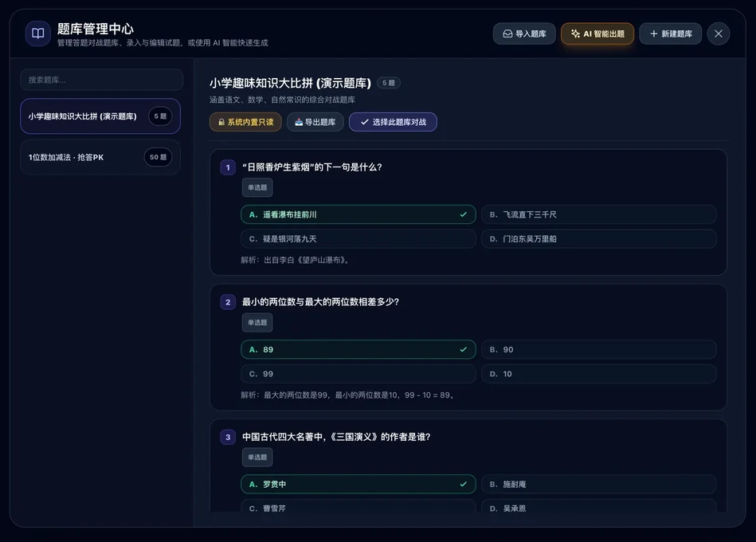Click description 涵盖语文、数学、自然常识的综合对战题库
The height and width of the screenshot is (542, 756).
click(x=283, y=100)
